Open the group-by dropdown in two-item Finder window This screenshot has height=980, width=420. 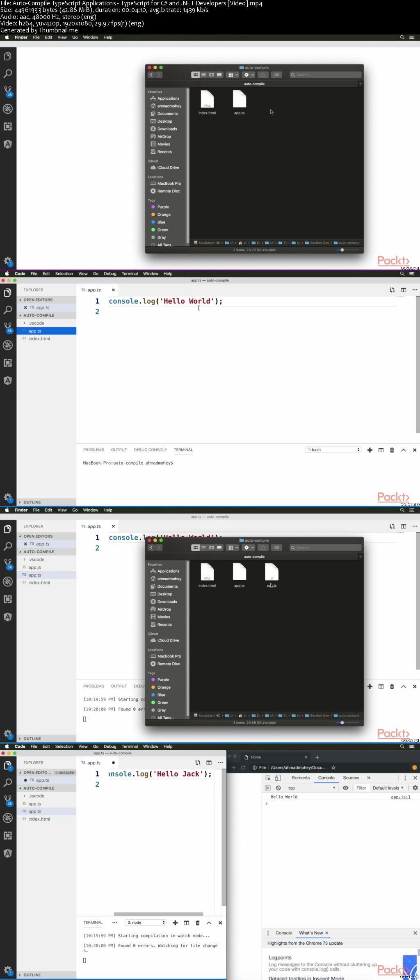[x=233, y=75]
